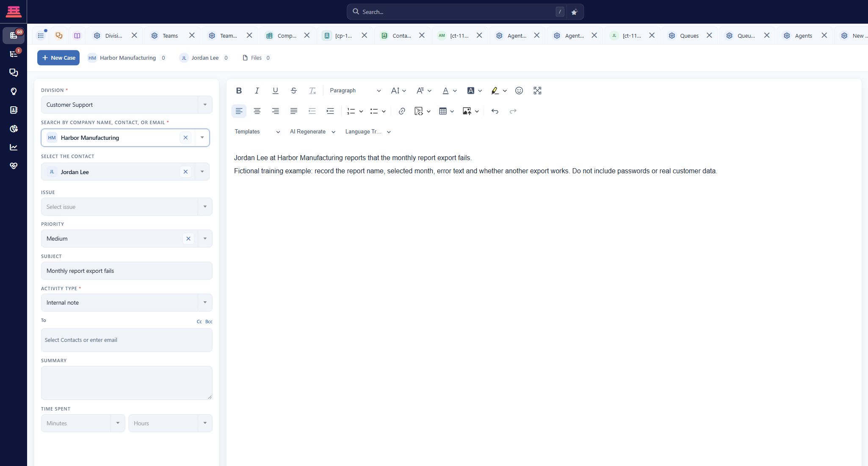Toggle bold formatting in editor

[x=239, y=91]
